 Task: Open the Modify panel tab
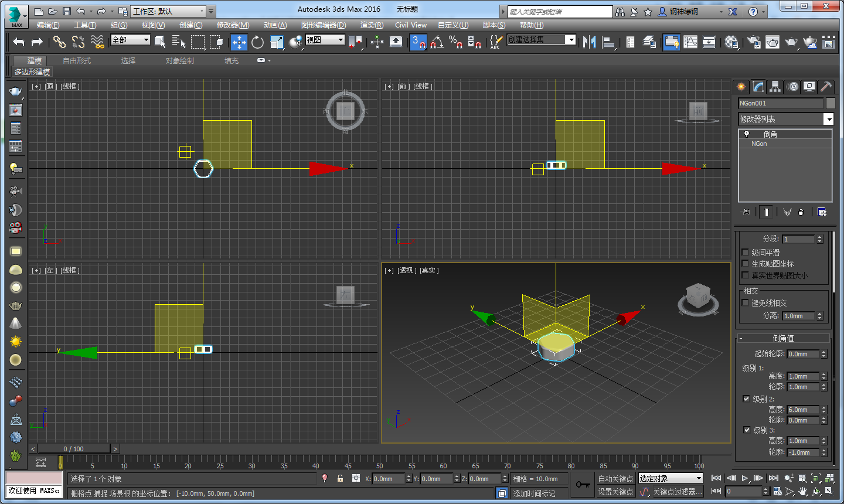[758, 87]
